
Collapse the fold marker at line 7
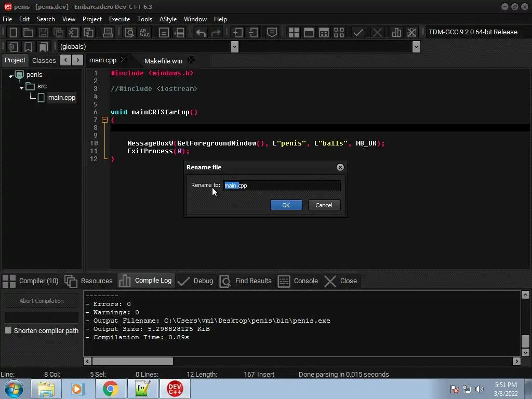pyautogui.click(x=105, y=120)
